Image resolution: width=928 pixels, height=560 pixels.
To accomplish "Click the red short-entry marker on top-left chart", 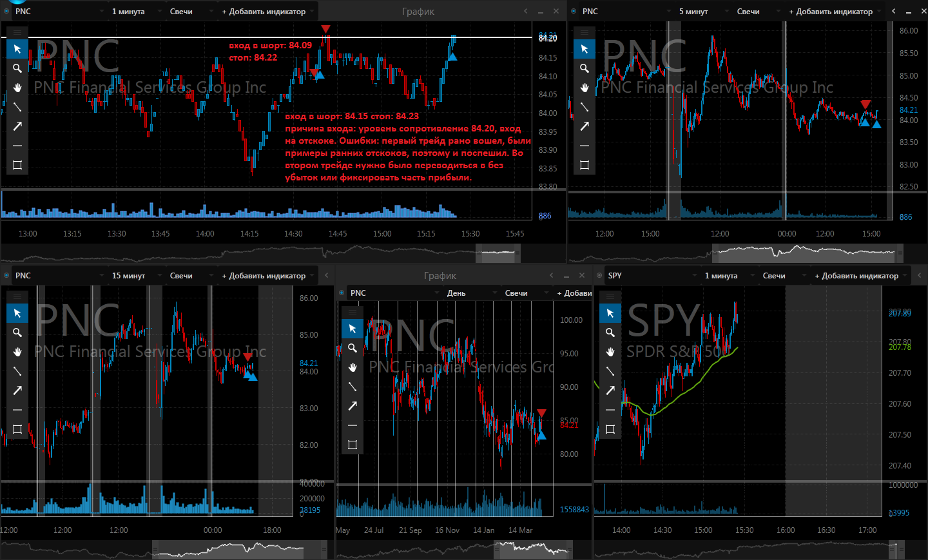I will point(325,29).
